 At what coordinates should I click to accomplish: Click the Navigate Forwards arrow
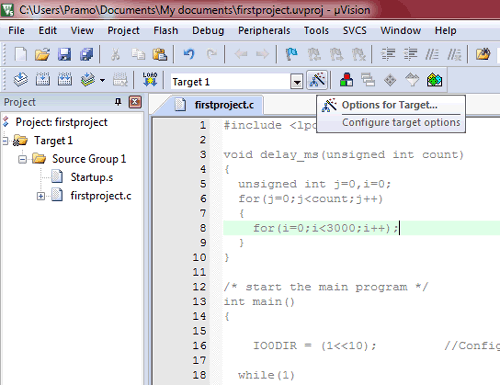(x=262, y=54)
